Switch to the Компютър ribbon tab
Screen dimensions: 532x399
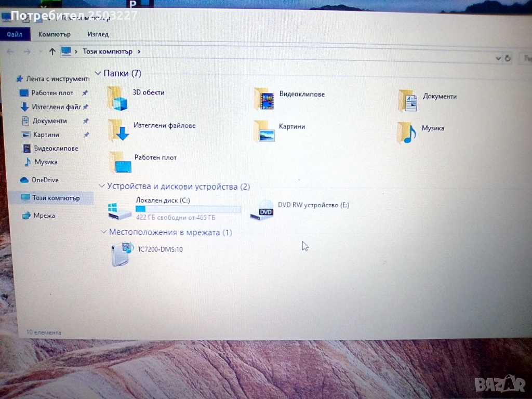point(54,34)
